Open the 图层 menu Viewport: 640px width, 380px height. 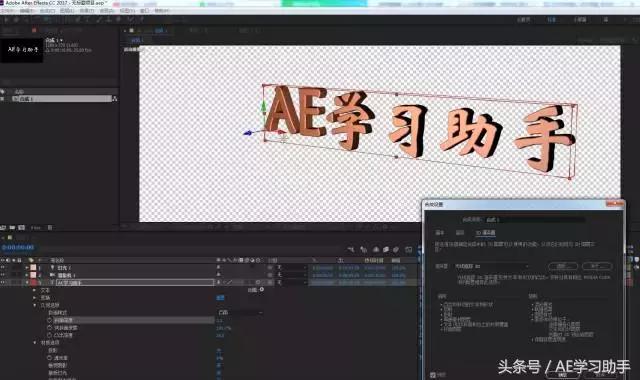point(67,11)
